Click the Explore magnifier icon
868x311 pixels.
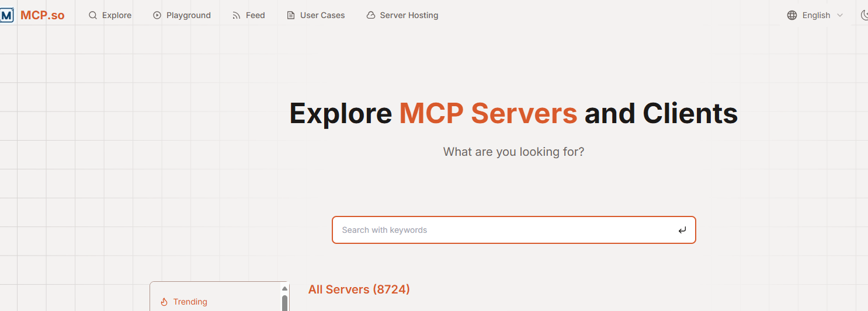point(93,15)
